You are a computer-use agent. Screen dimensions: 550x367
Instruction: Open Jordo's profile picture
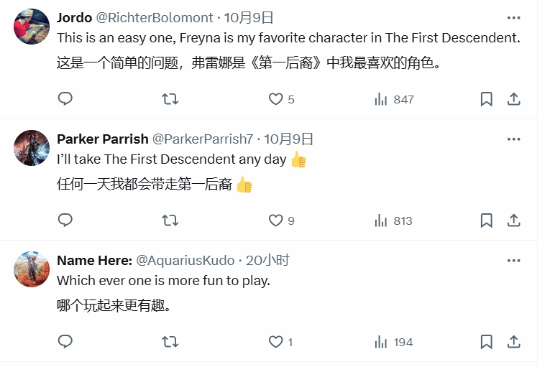pos(32,27)
